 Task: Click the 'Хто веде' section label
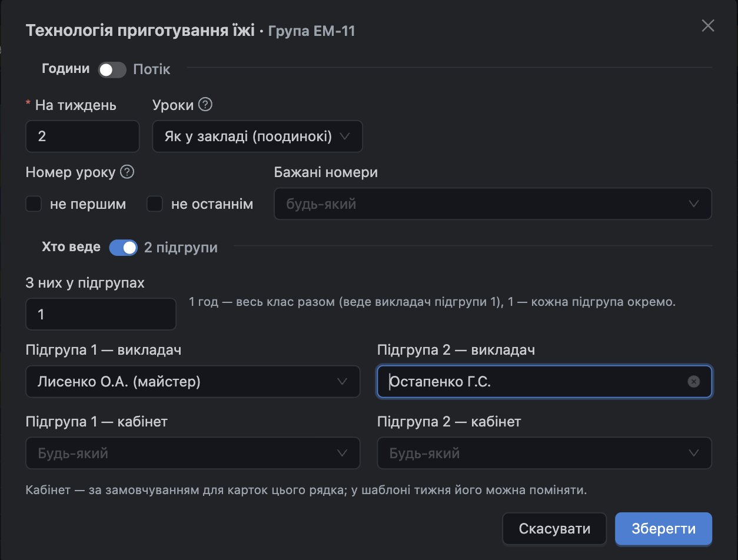pos(71,247)
